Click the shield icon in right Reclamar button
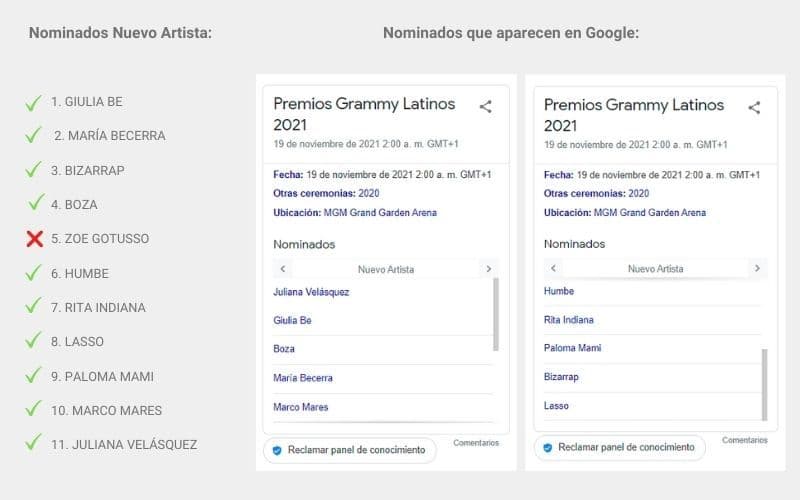This screenshot has height=500, width=800. pyautogui.click(x=547, y=447)
